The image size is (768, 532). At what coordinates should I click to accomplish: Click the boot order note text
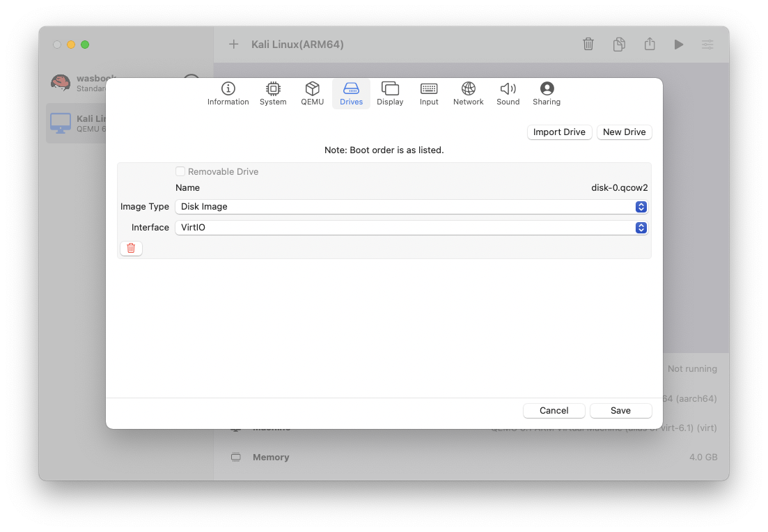click(384, 150)
